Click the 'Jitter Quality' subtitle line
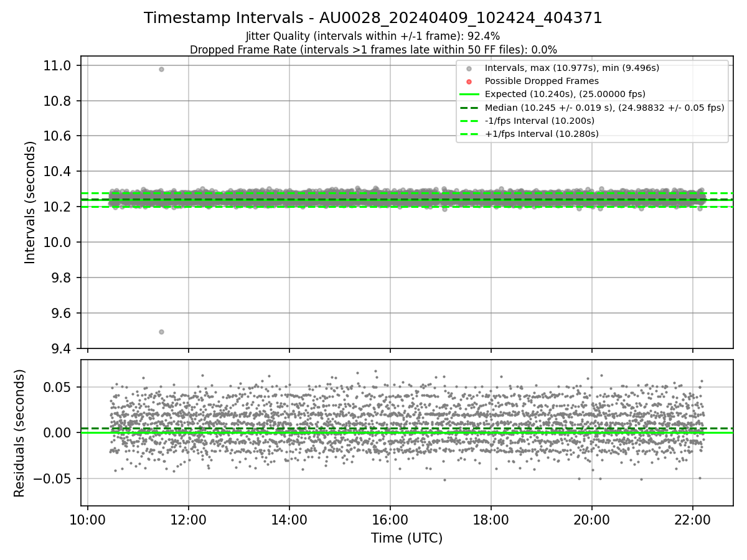This screenshot has height=560, width=747. pyautogui.click(x=373, y=36)
